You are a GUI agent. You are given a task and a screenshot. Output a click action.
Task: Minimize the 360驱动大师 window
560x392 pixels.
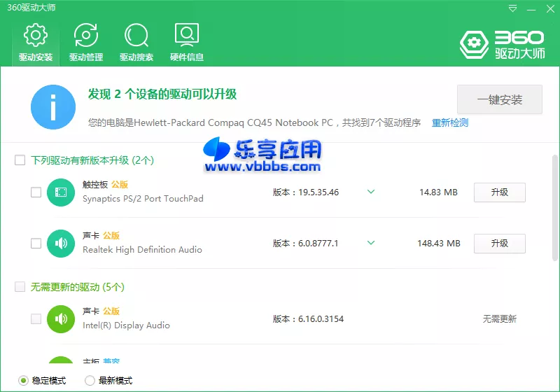(531, 9)
